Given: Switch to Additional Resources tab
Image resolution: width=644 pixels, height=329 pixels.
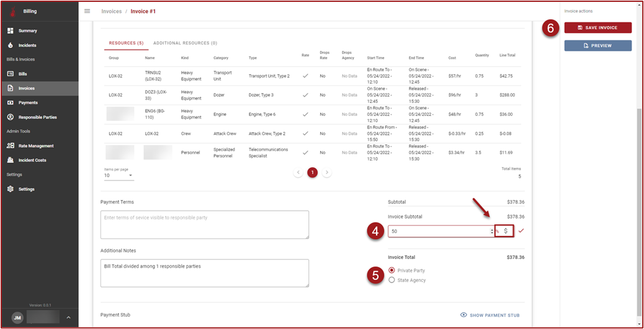Looking at the screenshot, I should [185, 43].
